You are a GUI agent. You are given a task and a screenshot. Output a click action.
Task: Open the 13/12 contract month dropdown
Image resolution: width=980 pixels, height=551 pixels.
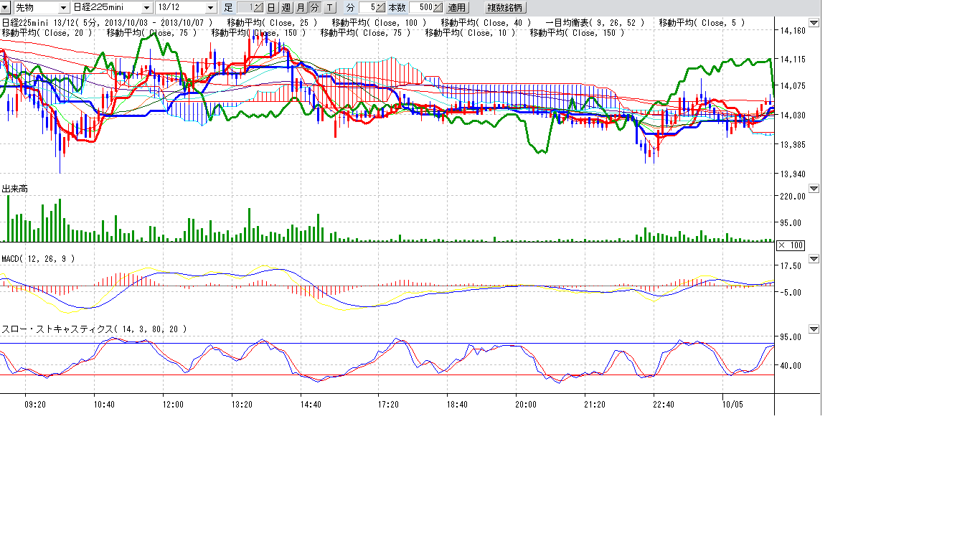point(210,7)
